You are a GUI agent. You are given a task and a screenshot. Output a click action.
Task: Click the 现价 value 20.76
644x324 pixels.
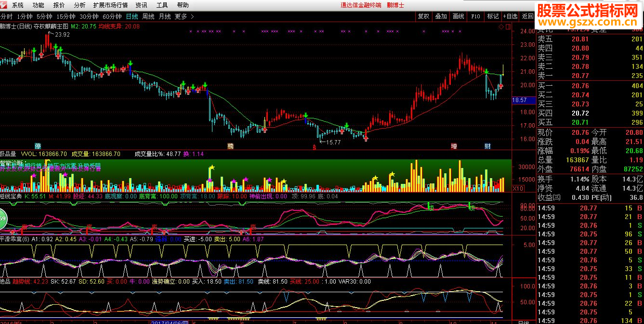(580, 133)
